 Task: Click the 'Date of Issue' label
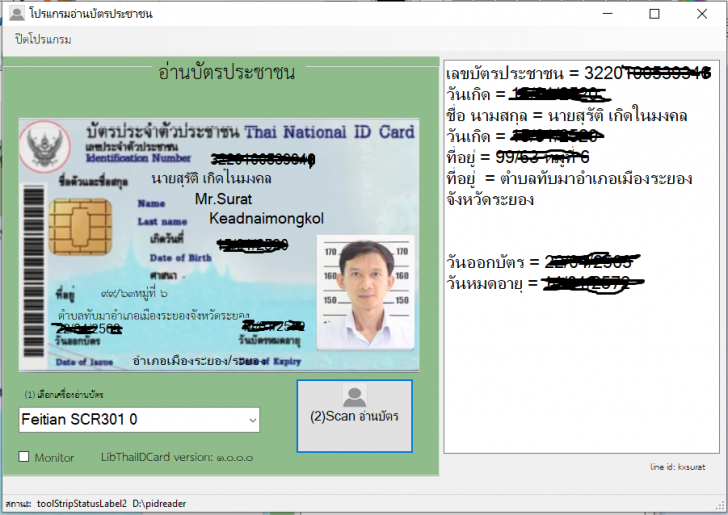click(x=84, y=362)
